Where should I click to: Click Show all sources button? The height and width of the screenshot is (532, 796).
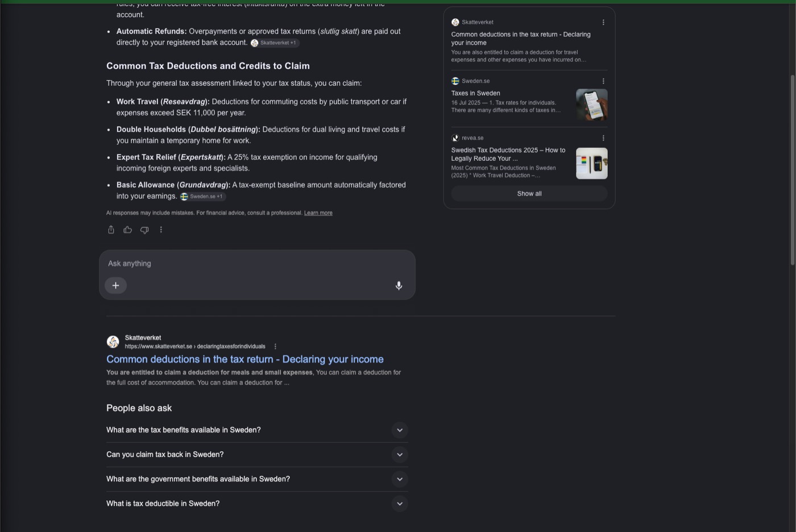(x=529, y=194)
